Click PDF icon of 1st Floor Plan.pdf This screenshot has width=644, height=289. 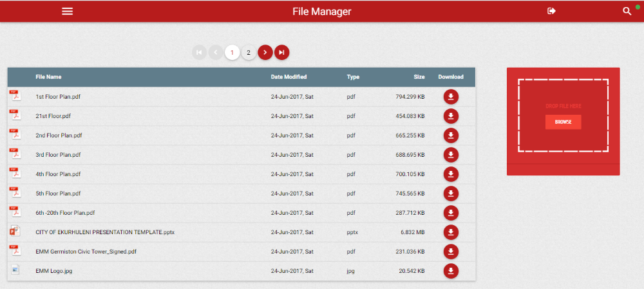pos(15,95)
